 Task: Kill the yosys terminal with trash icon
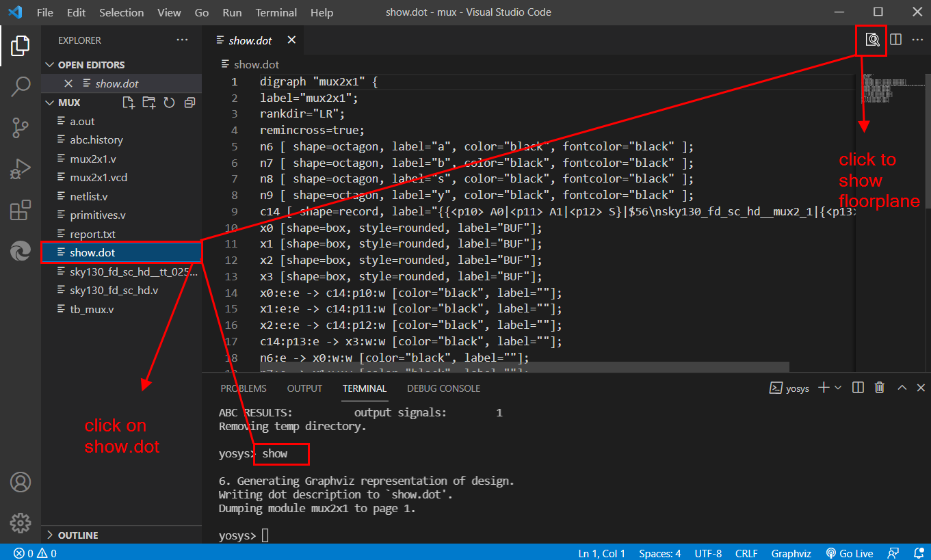[880, 388]
